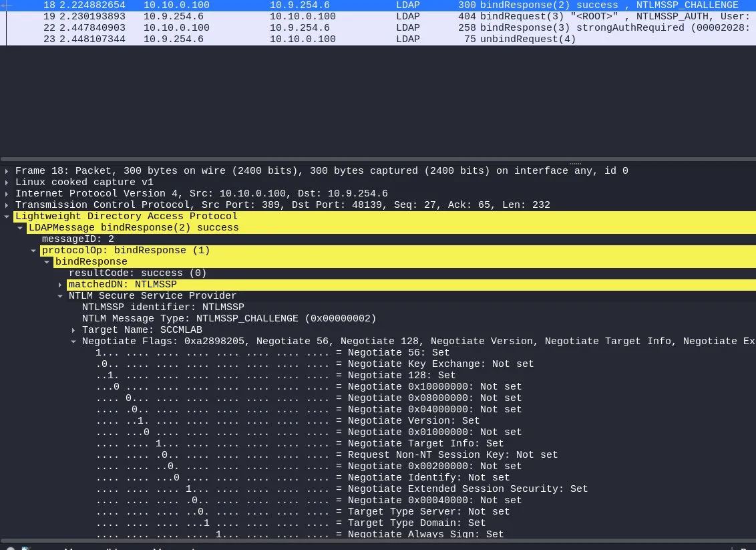Screen dimensions: 756x550
Task: Select the messageID: 2 field
Action: (x=78, y=239)
